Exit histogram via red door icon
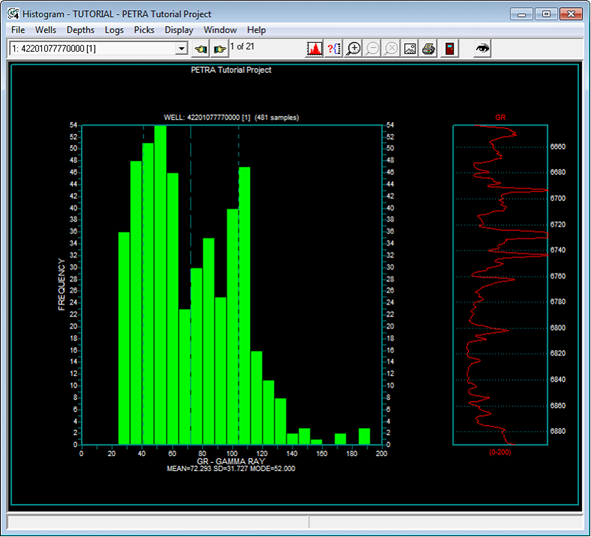 450,49
